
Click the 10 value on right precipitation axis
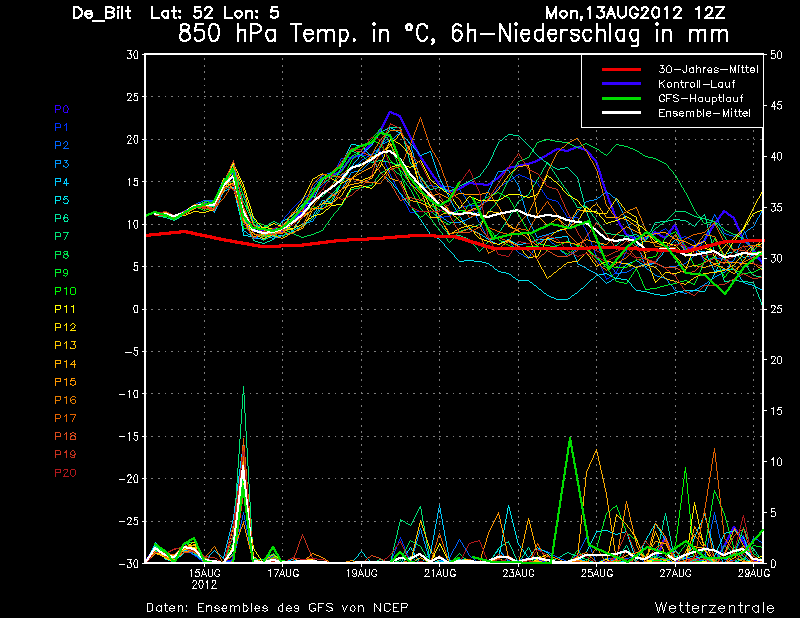pos(776,462)
